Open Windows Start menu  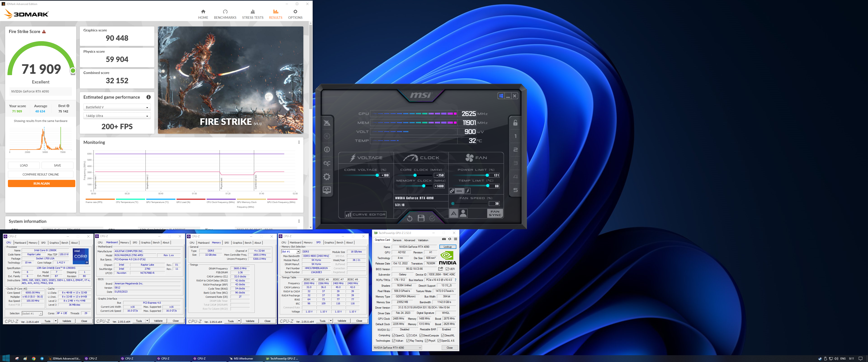coord(6,358)
